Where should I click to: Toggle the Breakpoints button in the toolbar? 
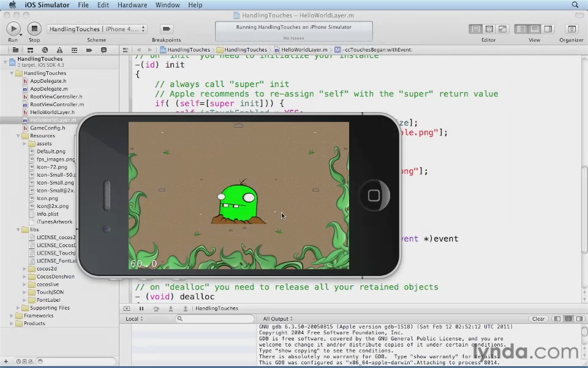click(166, 29)
